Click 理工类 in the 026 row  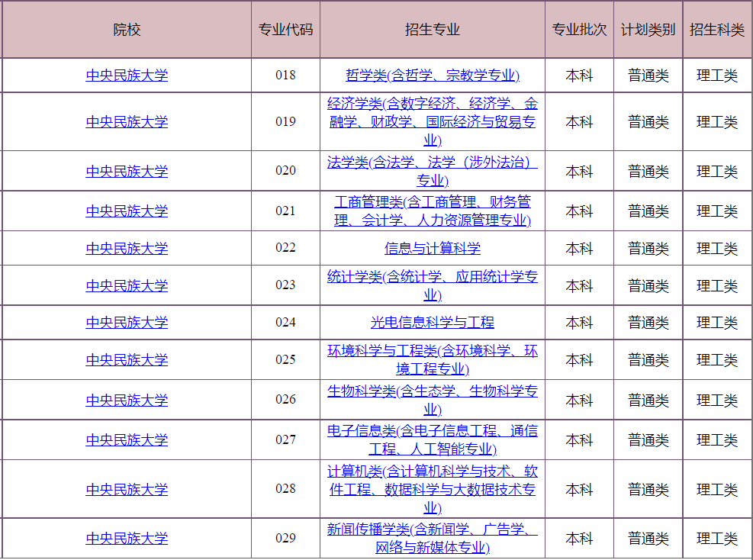coord(717,400)
